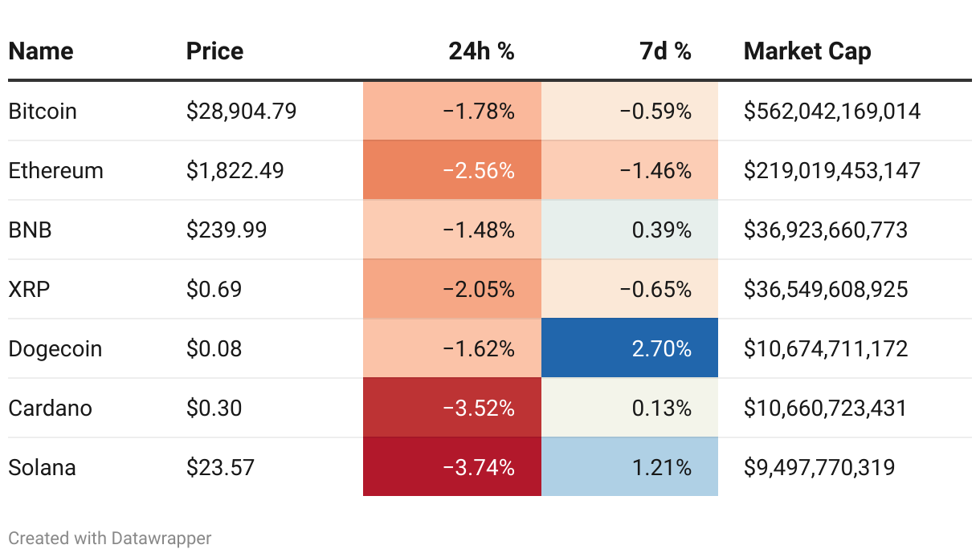Select Solana price $23.57
This screenshot has height=557, width=980.
pos(220,467)
